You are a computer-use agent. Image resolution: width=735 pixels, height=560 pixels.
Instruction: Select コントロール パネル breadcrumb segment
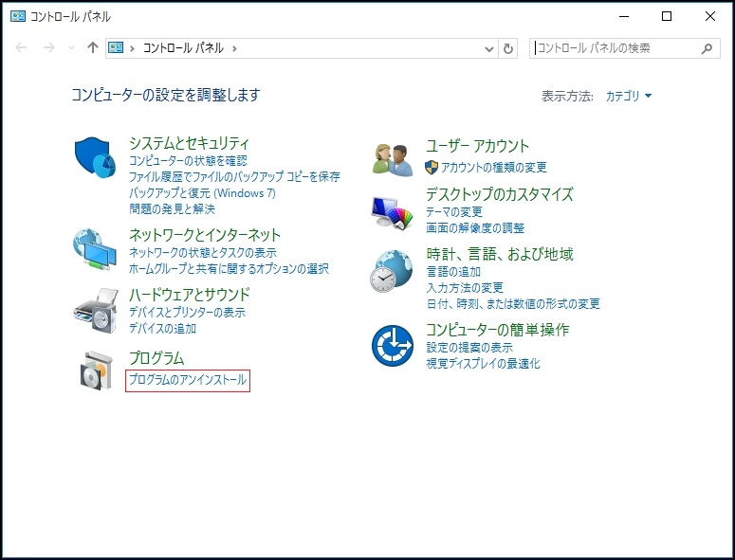183,47
